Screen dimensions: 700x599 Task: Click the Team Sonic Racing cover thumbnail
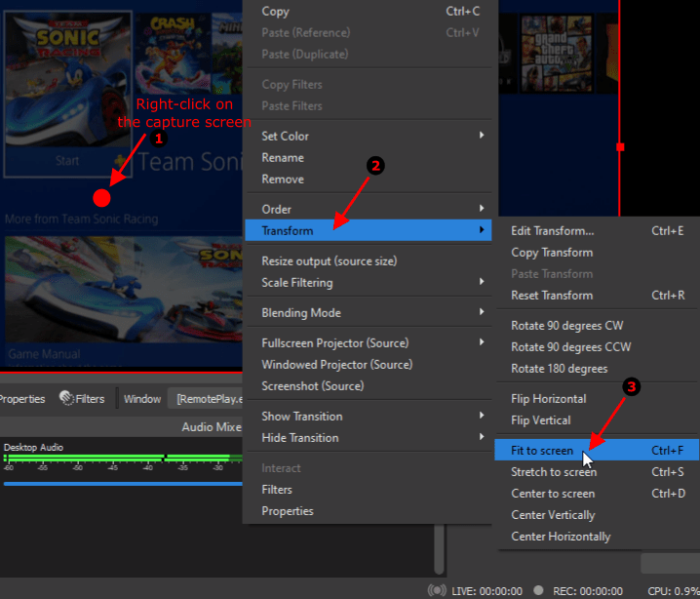[68, 80]
